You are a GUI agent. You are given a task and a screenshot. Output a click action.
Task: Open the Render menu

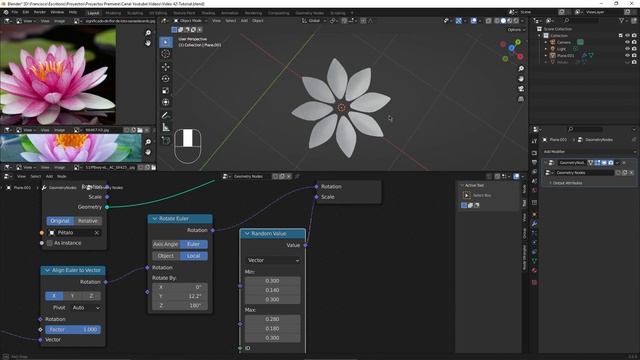point(40,13)
